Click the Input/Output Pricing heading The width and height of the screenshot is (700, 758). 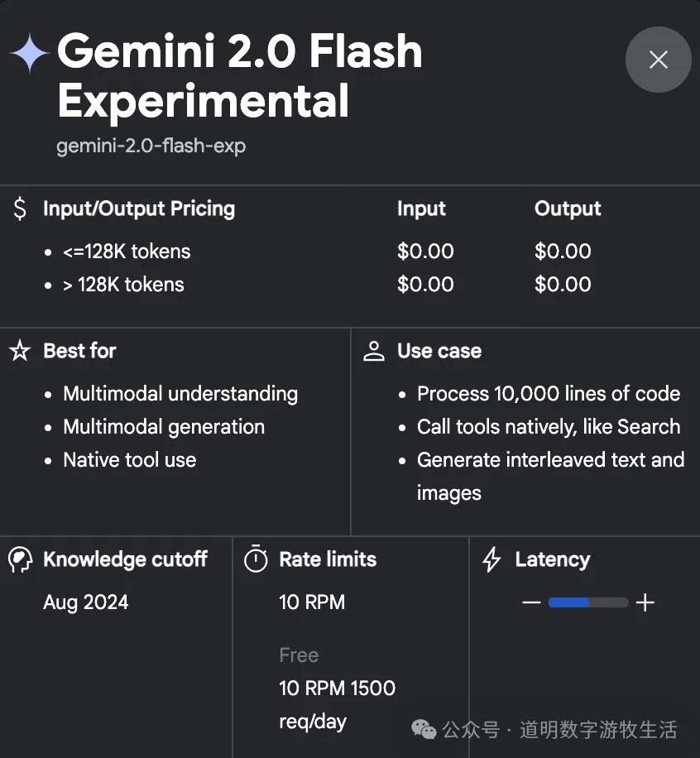[138, 209]
